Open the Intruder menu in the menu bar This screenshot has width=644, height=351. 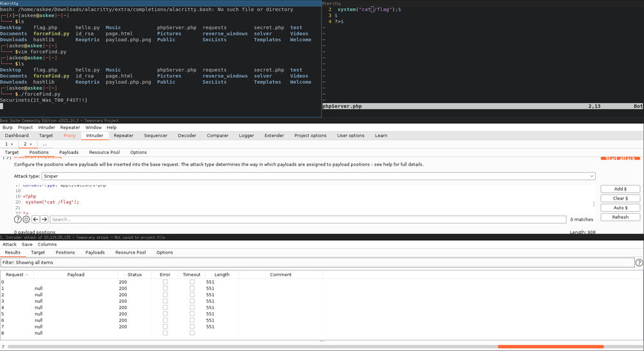[x=46, y=128]
